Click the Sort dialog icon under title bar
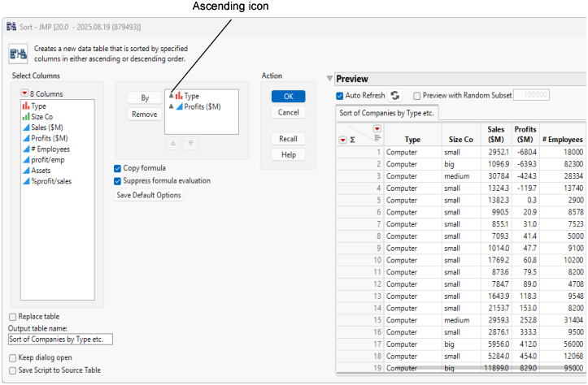 click(x=17, y=54)
